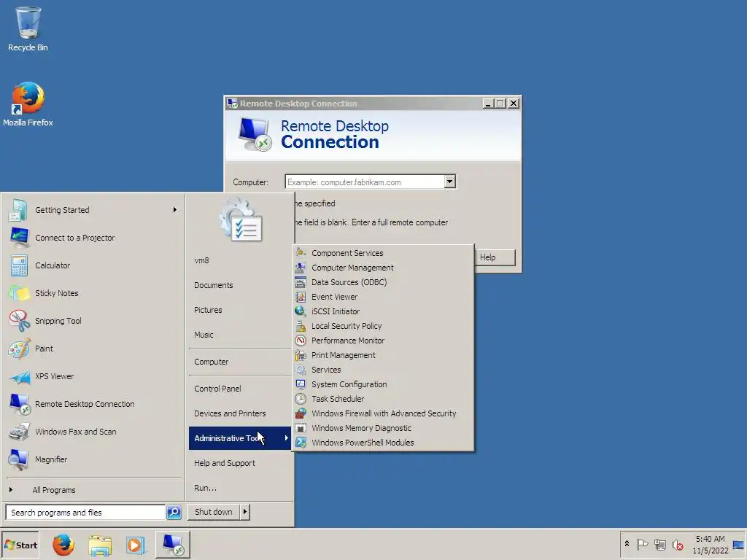Launch Performance Monitor icon
The image size is (747, 560).
(x=300, y=341)
